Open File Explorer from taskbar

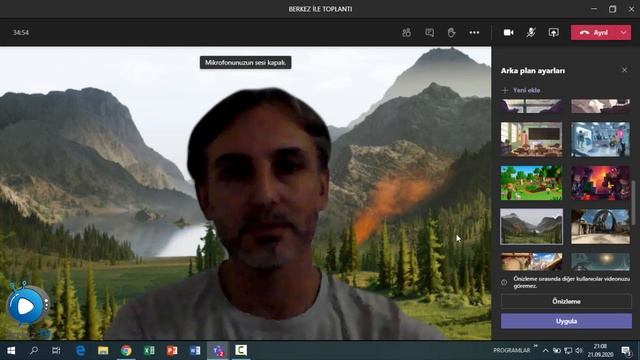click(x=103, y=351)
